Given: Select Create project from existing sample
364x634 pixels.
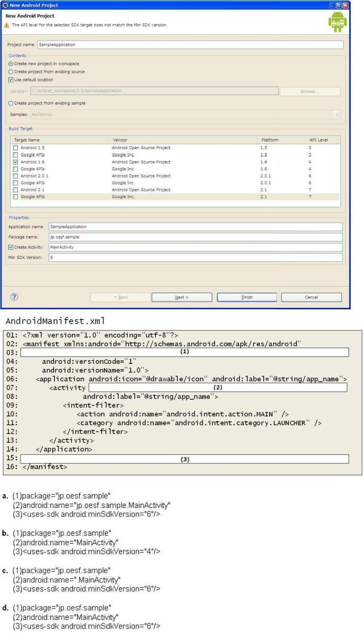Looking at the screenshot, I should pyautogui.click(x=11, y=103).
